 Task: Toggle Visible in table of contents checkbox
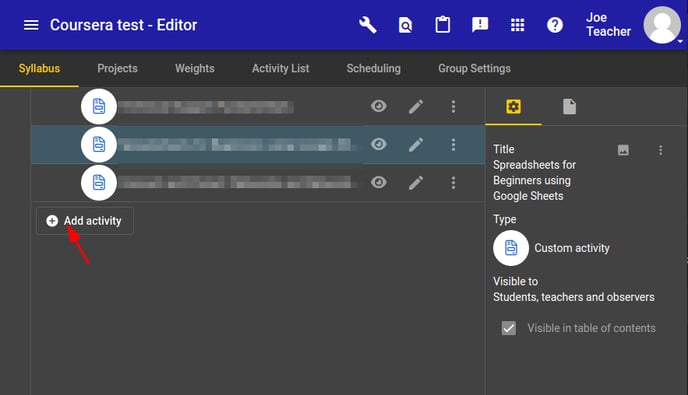point(509,328)
